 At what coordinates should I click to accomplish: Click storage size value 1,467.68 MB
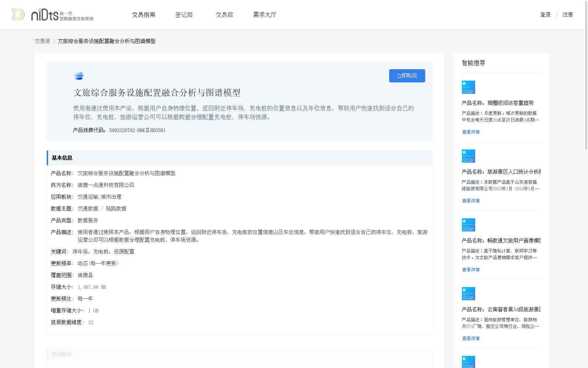coord(92,287)
